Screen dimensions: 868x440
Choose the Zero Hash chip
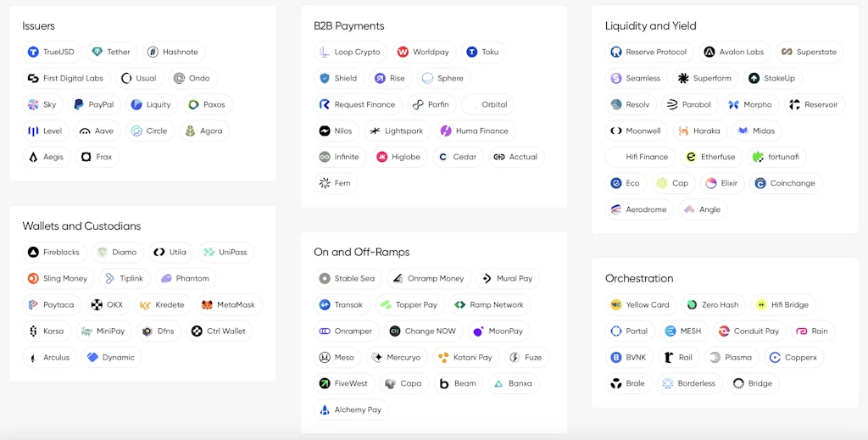coord(712,304)
